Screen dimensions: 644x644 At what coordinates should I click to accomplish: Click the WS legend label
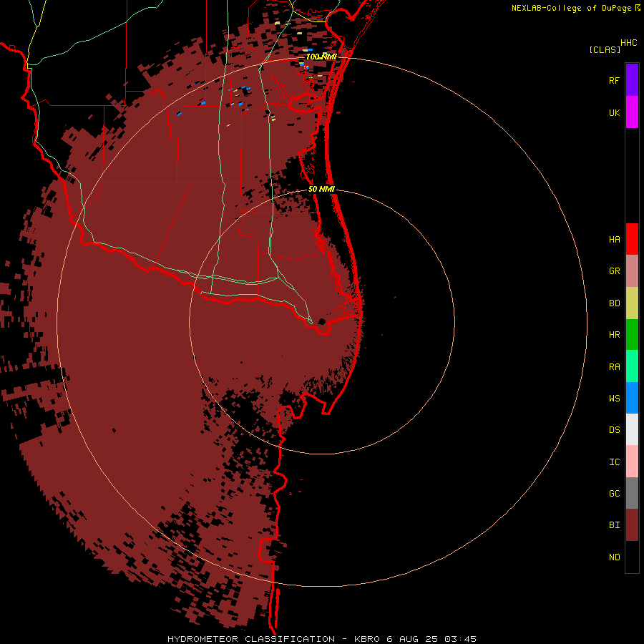615,399
